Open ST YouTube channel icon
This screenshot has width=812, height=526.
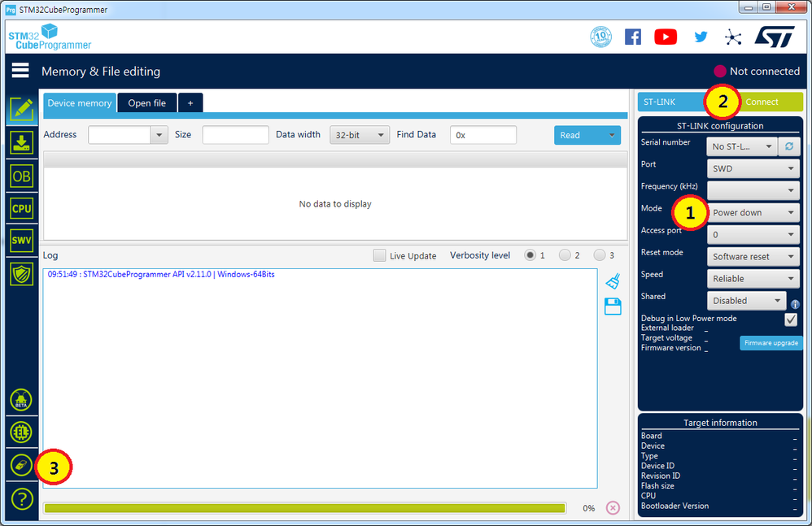pos(666,37)
